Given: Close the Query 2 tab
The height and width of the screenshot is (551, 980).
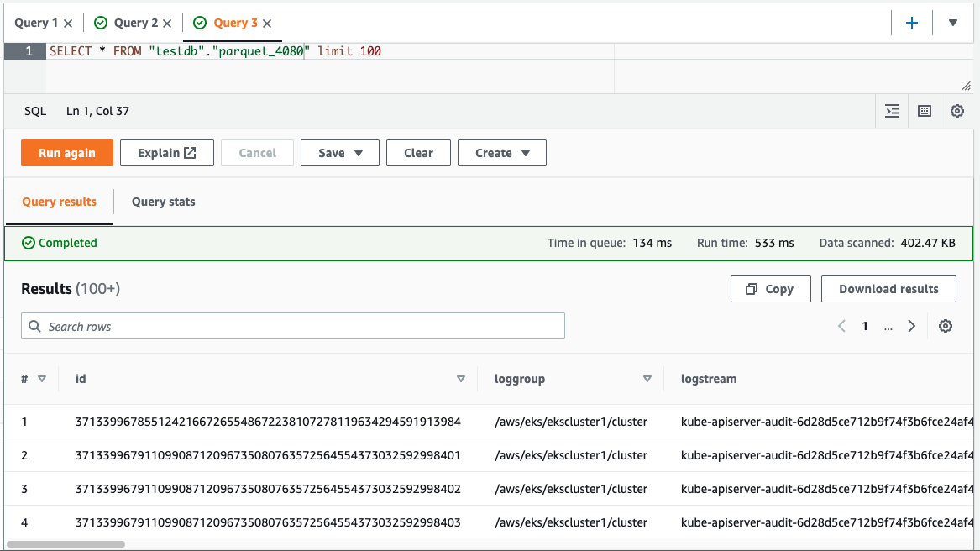Looking at the screenshot, I should (168, 24).
